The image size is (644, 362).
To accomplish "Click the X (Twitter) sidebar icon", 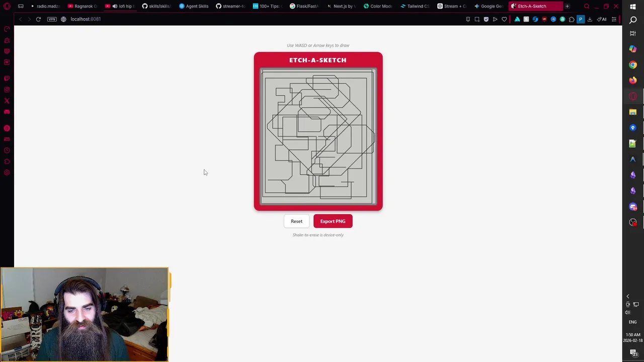I will point(7,101).
